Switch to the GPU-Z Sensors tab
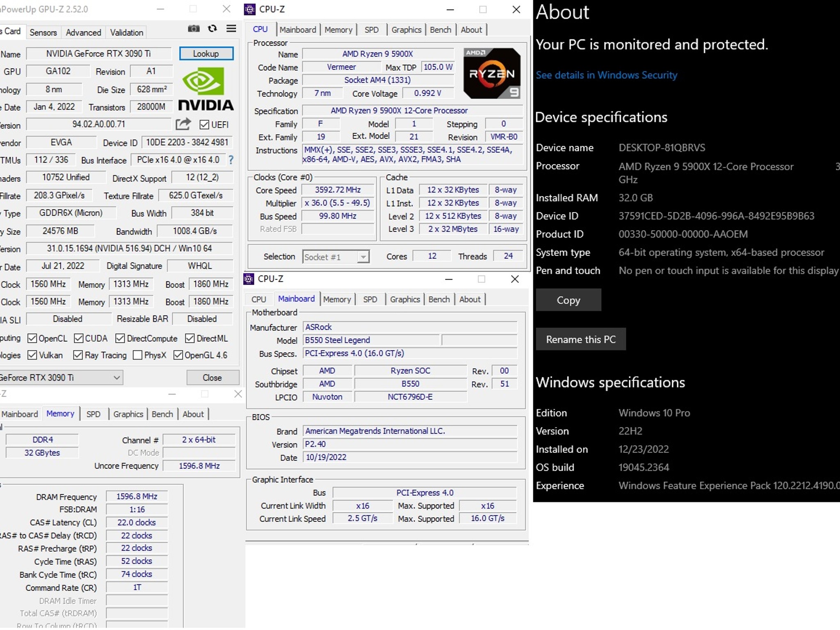840x630 pixels. pos(43,32)
